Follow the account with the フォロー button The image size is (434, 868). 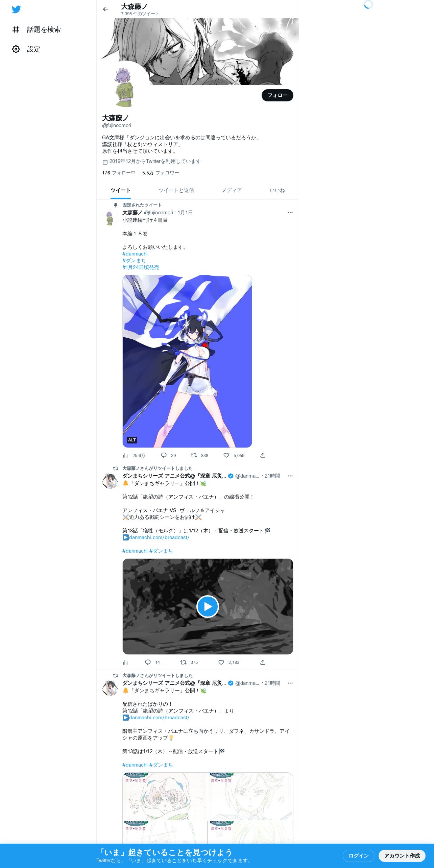277,95
